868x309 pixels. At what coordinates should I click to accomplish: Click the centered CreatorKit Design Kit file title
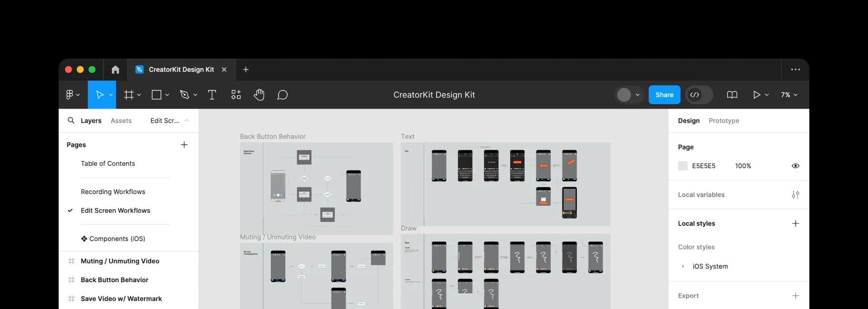[434, 95]
